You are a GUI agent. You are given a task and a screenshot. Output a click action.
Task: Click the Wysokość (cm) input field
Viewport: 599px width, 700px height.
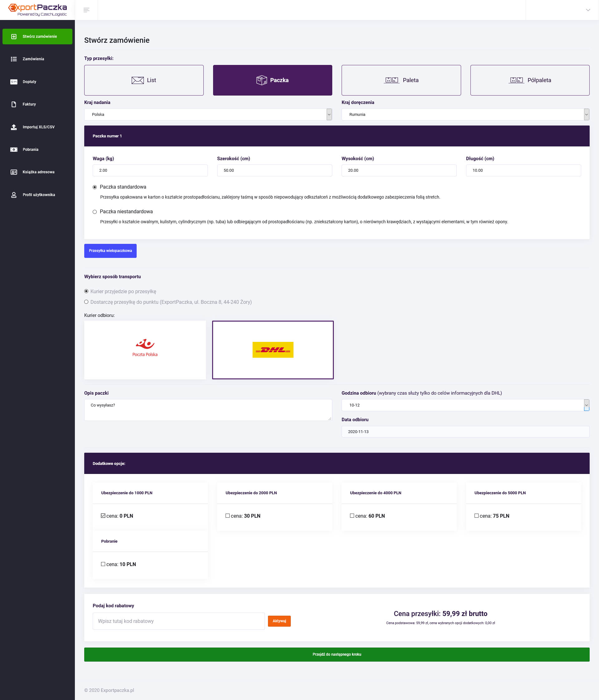point(399,170)
